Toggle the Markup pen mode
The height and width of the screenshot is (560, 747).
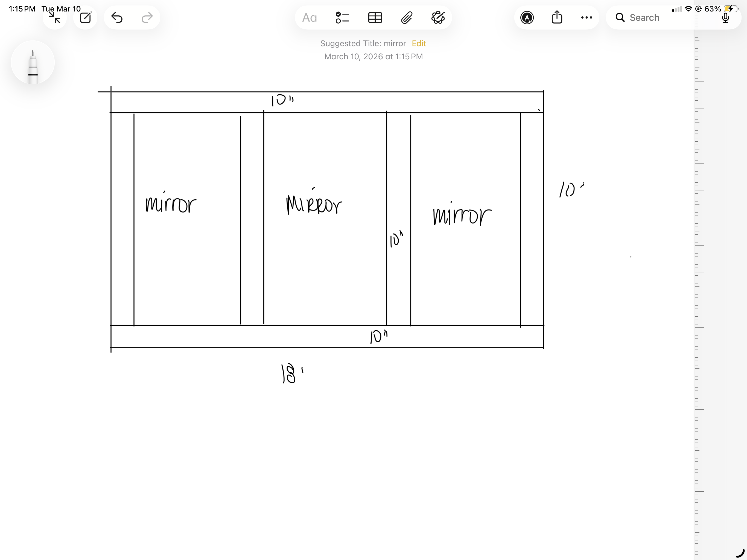tap(527, 17)
